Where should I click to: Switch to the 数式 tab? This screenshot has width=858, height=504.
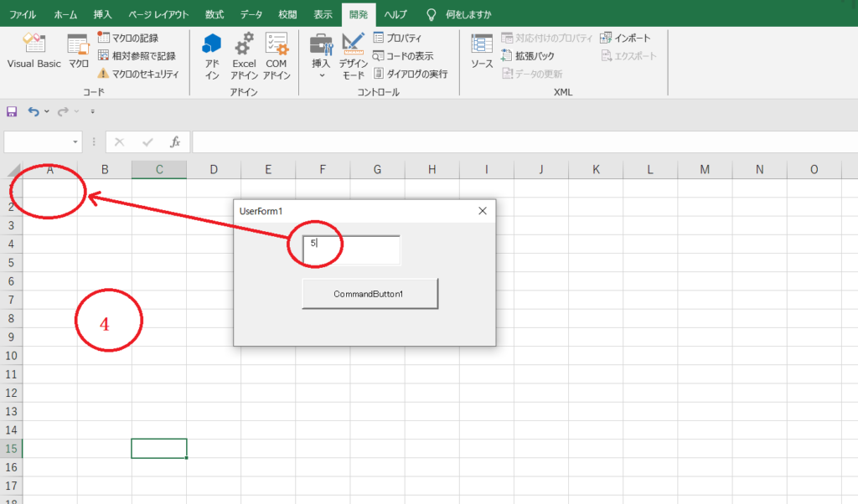coord(214,14)
